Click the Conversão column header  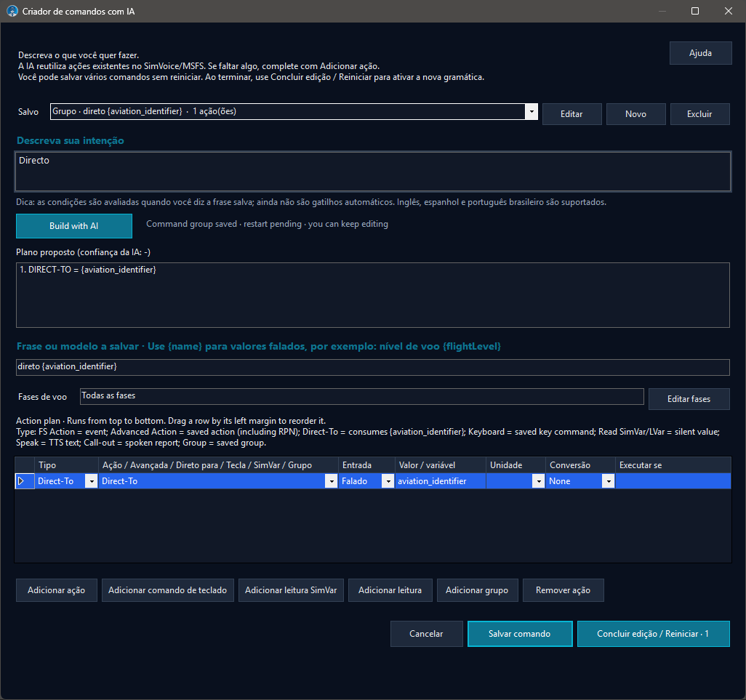(580, 465)
